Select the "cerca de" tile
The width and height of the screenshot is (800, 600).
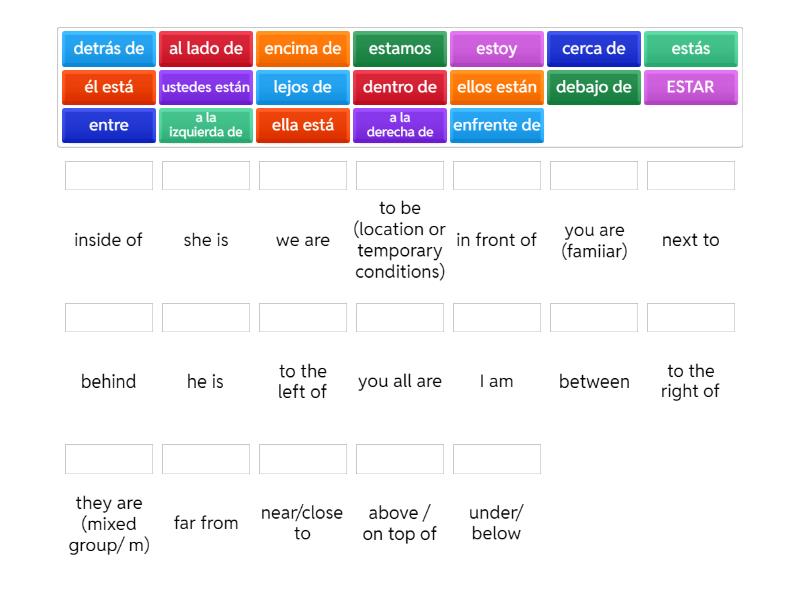pos(593,47)
